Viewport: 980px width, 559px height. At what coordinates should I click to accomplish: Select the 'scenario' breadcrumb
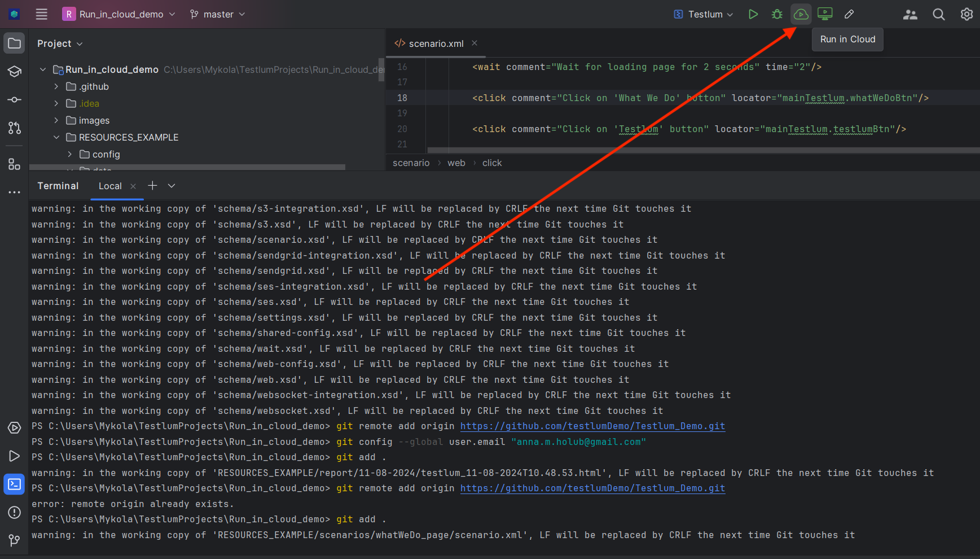(x=411, y=163)
